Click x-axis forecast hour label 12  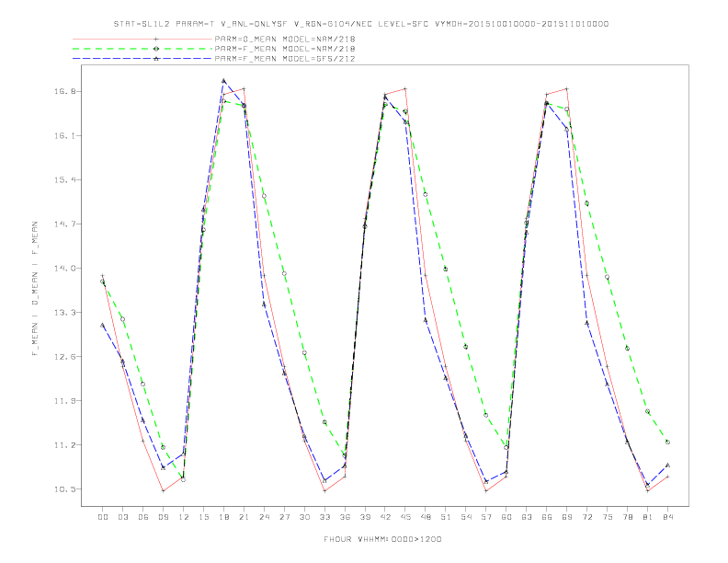point(184,517)
